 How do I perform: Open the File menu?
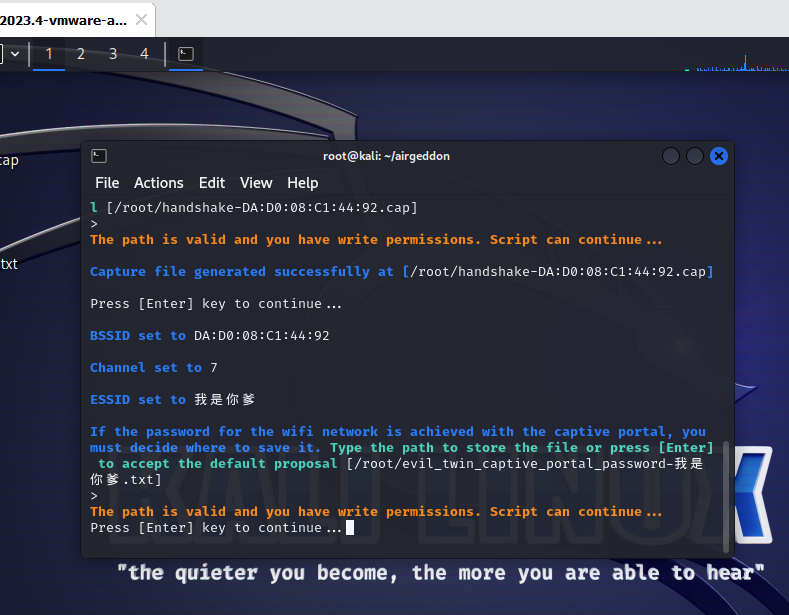[107, 183]
